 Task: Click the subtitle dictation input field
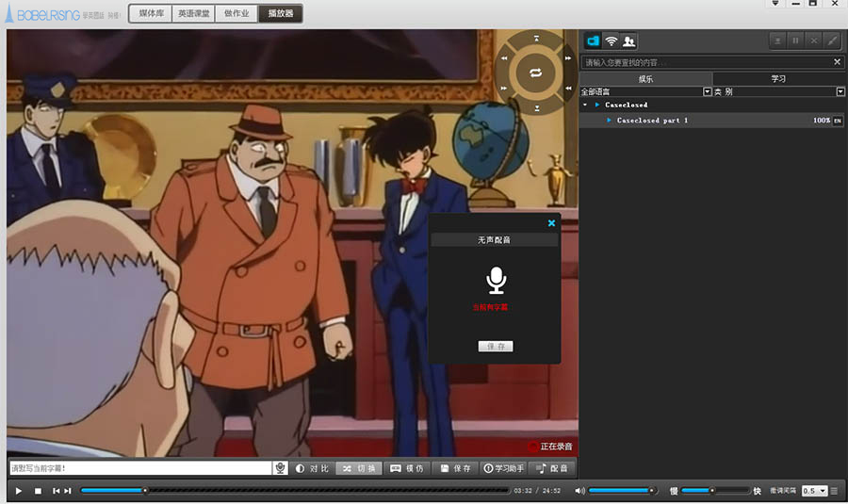pos(140,468)
